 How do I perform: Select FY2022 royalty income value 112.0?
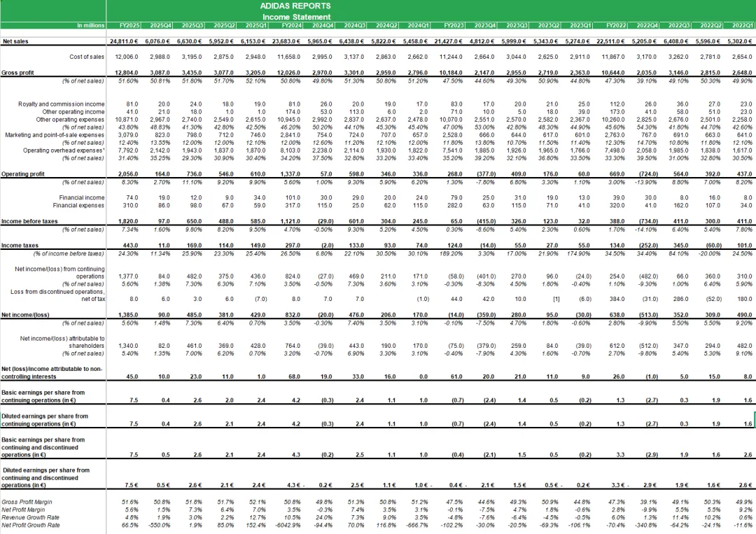tap(617, 104)
